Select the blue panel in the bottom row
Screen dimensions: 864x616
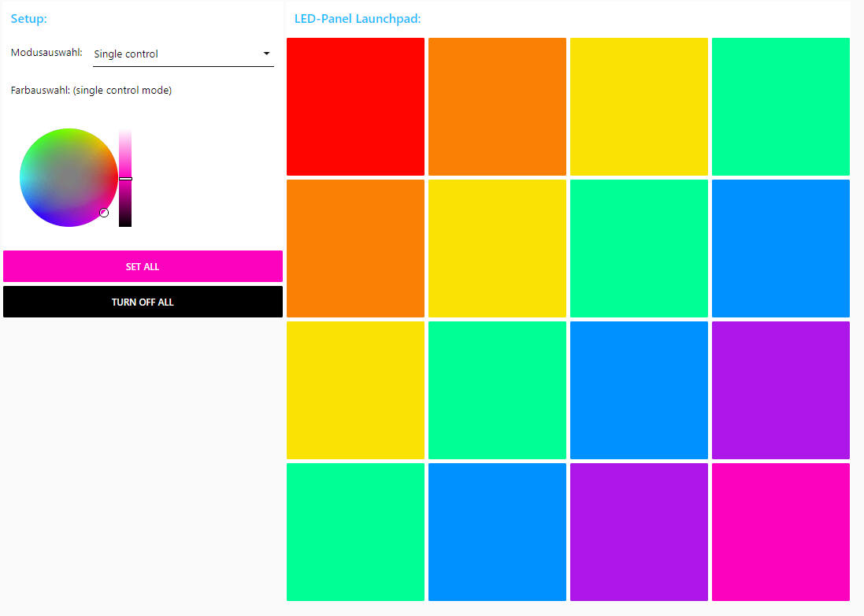[497, 532]
